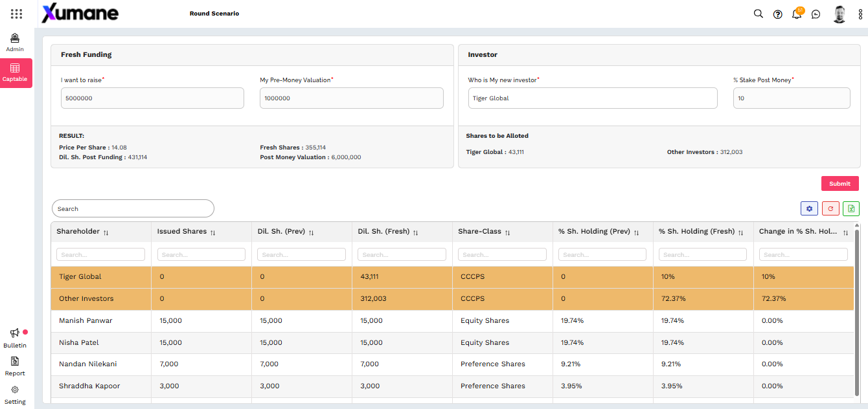Click Round Scenario page title
This screenshot has width=868, height=409.
214,14
